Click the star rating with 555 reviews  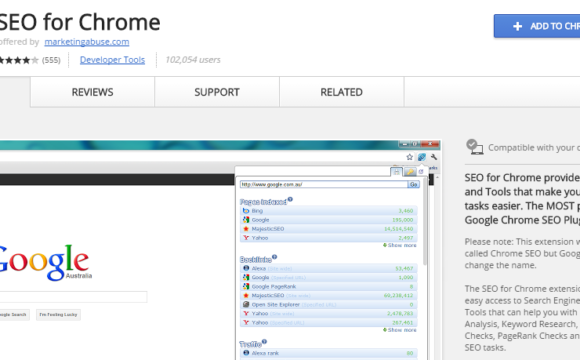tap(30, 60)
